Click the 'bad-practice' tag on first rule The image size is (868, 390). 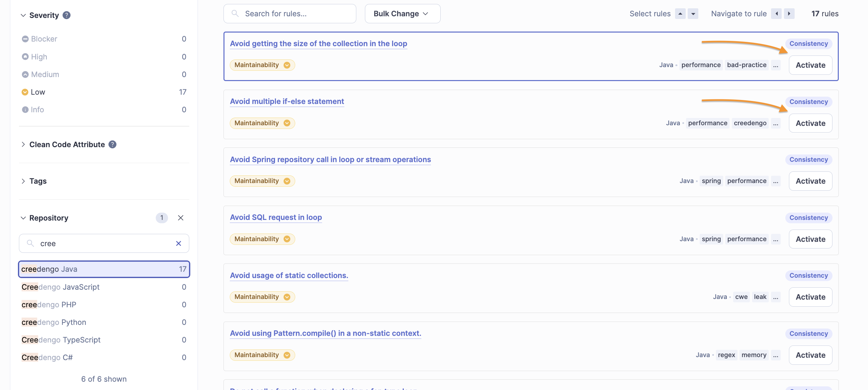point(747,65)
